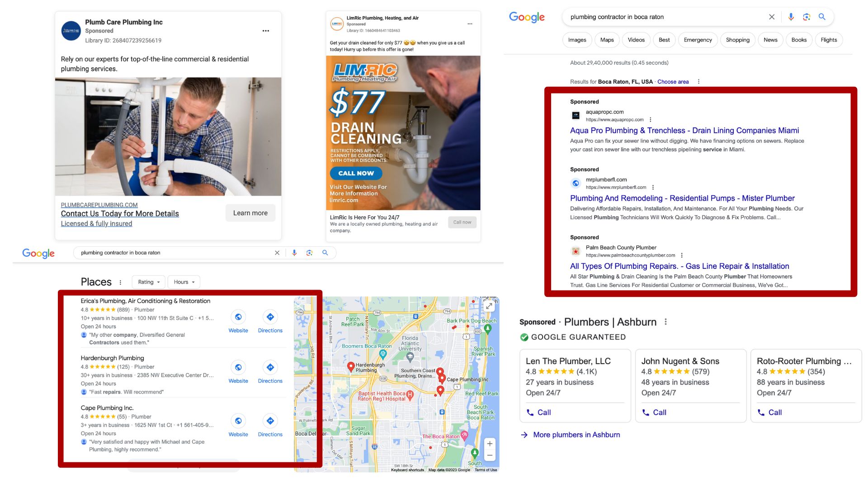Click the microphone voice search icon in top search bar
Screen dimensions: 868x488
click(x=791, y=17)
